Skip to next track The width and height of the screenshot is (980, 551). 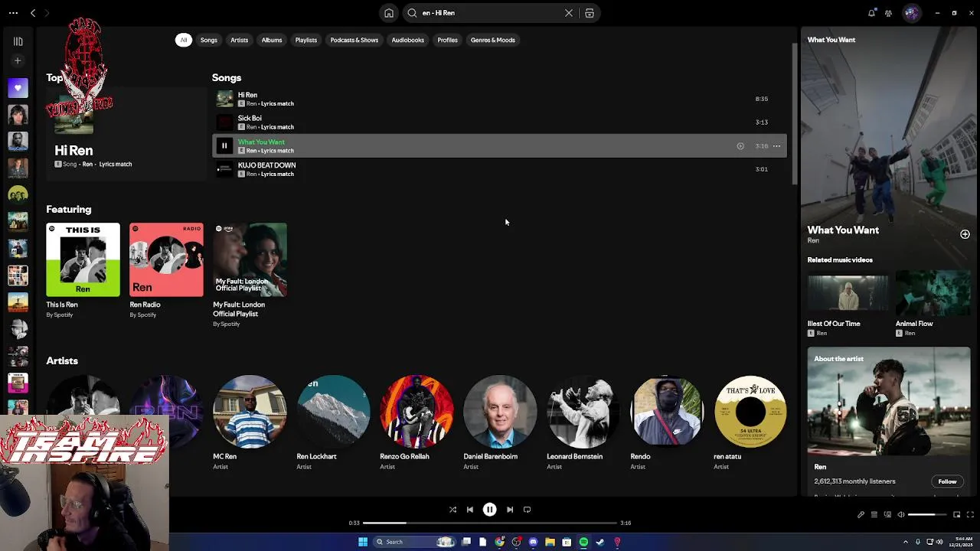510,510
